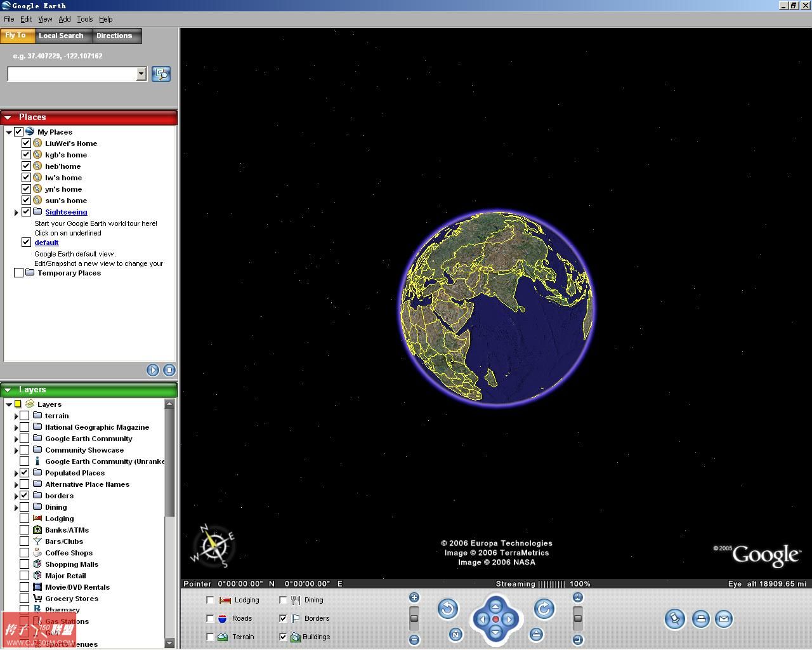812x650 pixels.
Task: Click the Lodging bed icon in Layers list
Action: point(37,519)
